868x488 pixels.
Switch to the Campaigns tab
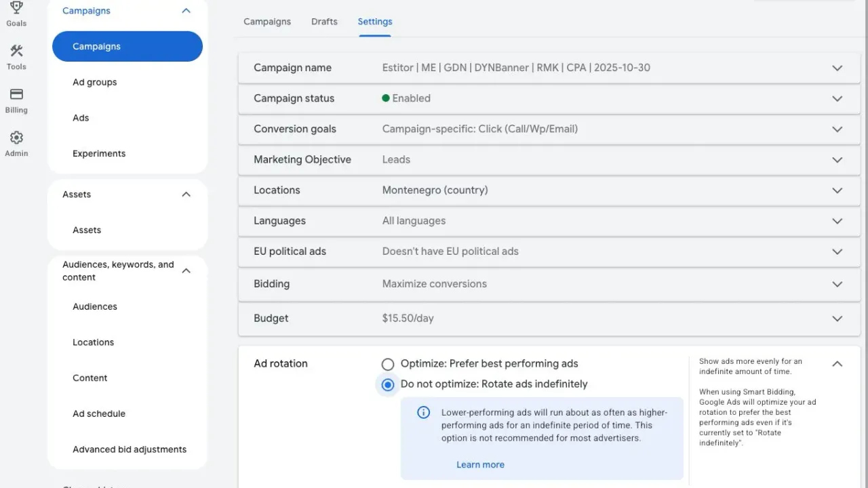coord(267,22)
